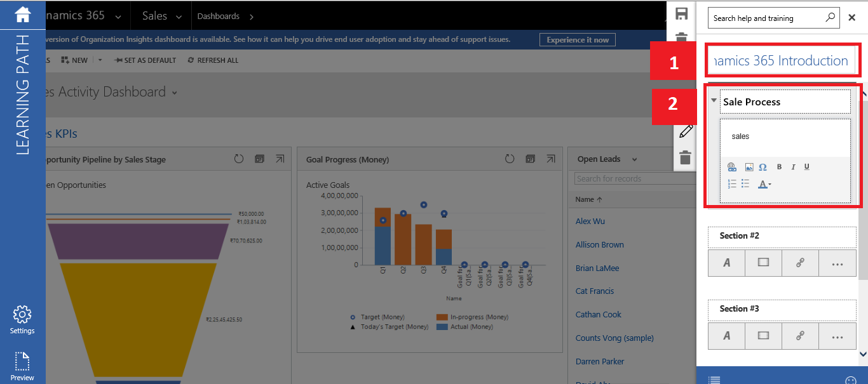Click the pencil edit icon beside sidebar
The height and width of the screenshot is (384, 868).
[x=686, y=132]
